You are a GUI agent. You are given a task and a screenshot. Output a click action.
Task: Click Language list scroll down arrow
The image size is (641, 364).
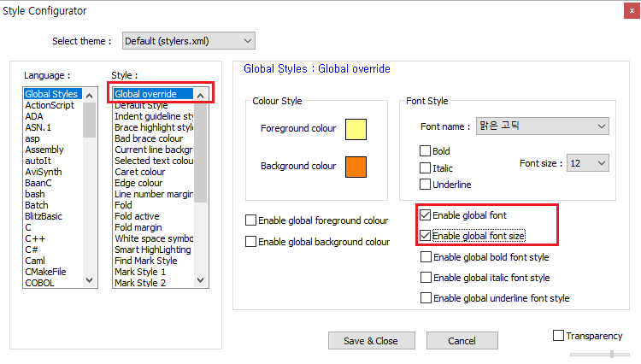[90, 280]
